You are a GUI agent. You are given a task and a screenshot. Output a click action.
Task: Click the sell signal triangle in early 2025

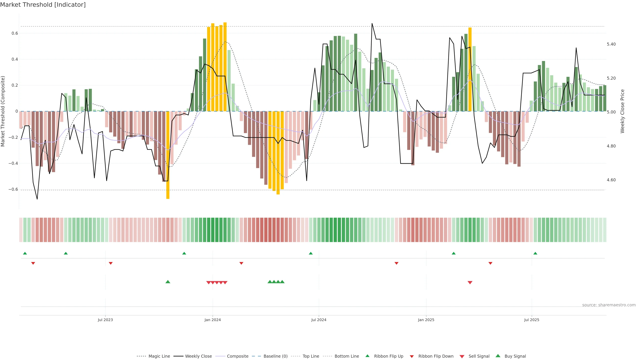[470, 283]
